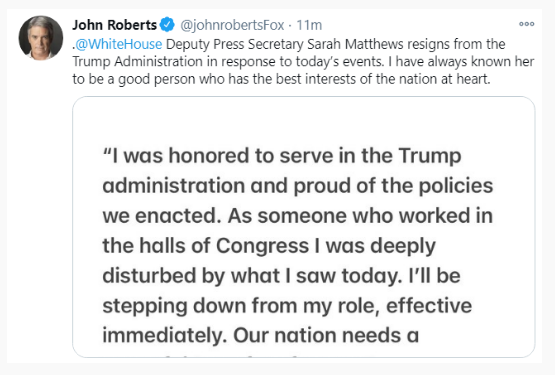Click the John Roberts display name
This screenshot has width=557, height=377.
[114, 25]
